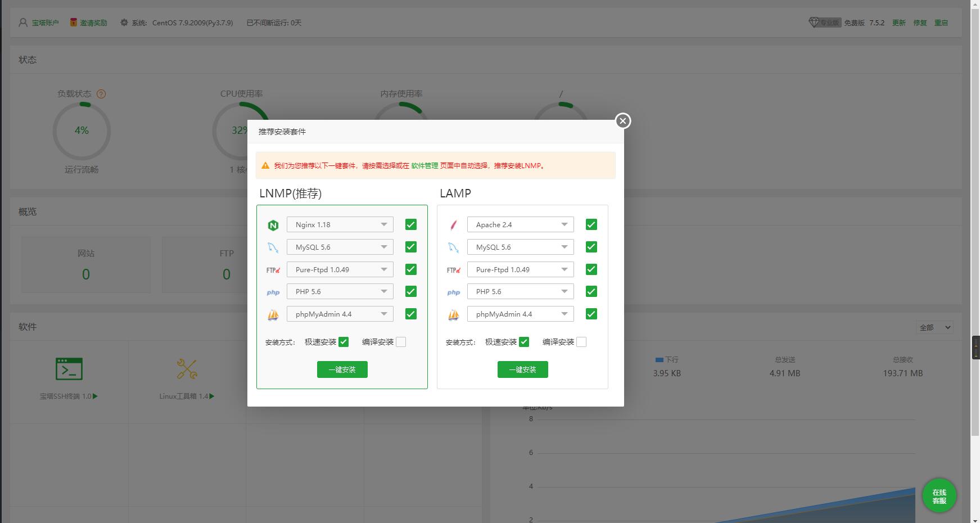The width and height of the screenshot is (980, 523).
Task: Click the 更新 link in header
Action: pos(899,23)
